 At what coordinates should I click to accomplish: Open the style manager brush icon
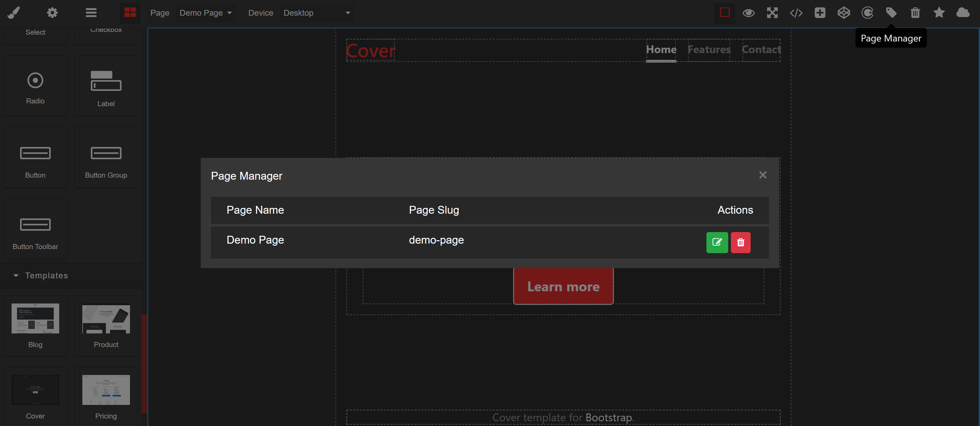pos(14,13)
